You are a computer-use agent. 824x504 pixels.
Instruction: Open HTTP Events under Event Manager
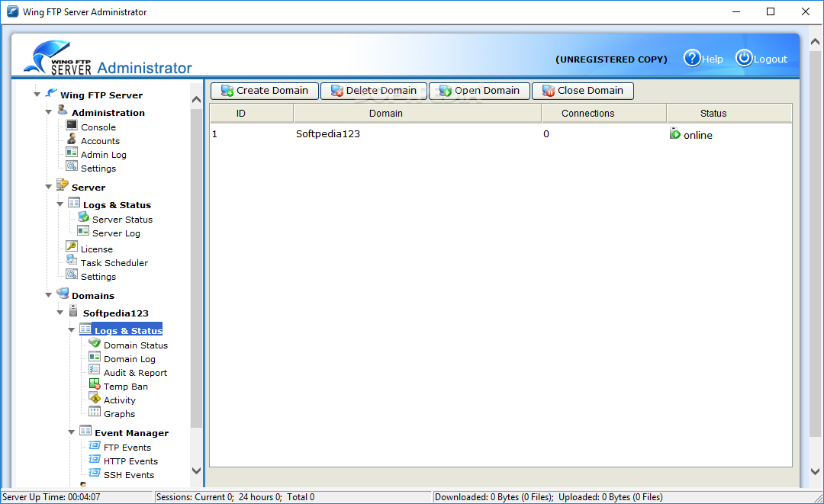coord(130,461)
